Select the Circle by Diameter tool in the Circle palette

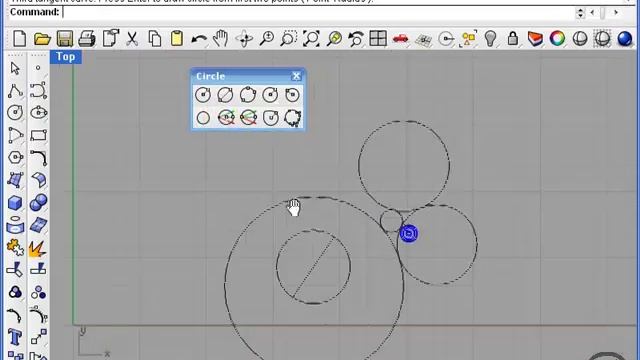(x=225, y=95)
